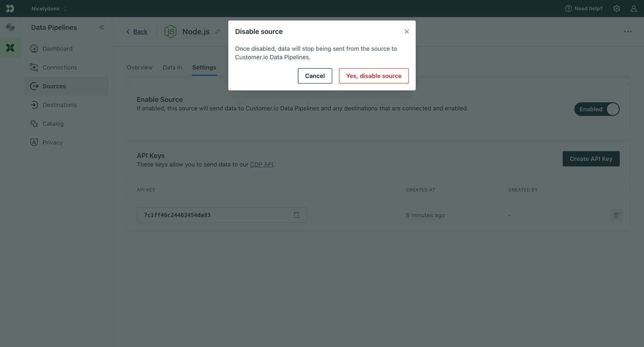Click the Data Pipelines sidebar title

point(54,27)
